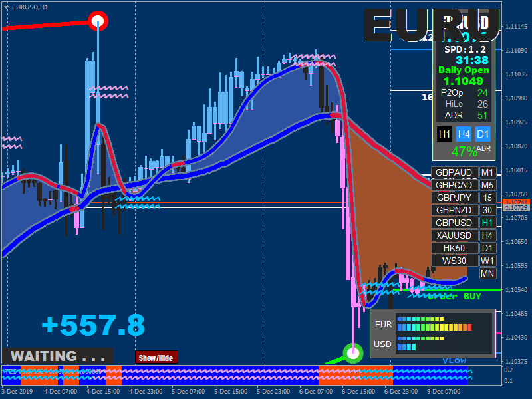Click the green circle low marker
Viewport: 532px width, 399px height.
pos(353,354)
